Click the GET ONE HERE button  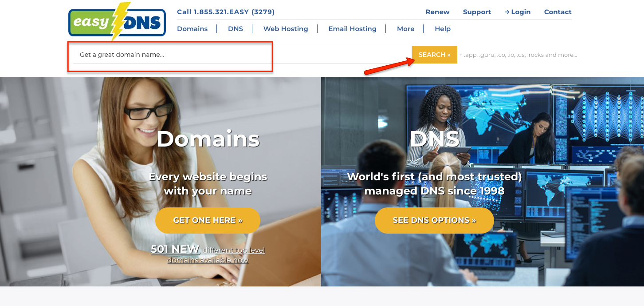pyautogui.click(x=208, y=220)
